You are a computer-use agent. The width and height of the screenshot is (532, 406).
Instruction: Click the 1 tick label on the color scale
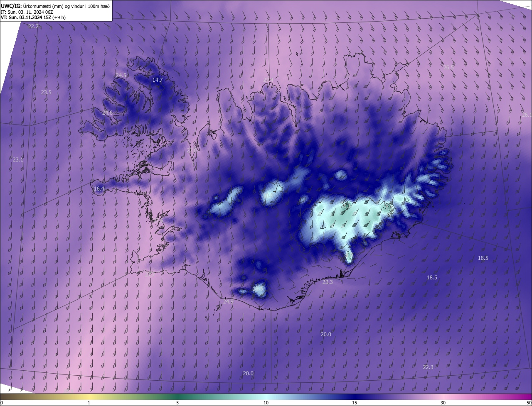(89, 403)
